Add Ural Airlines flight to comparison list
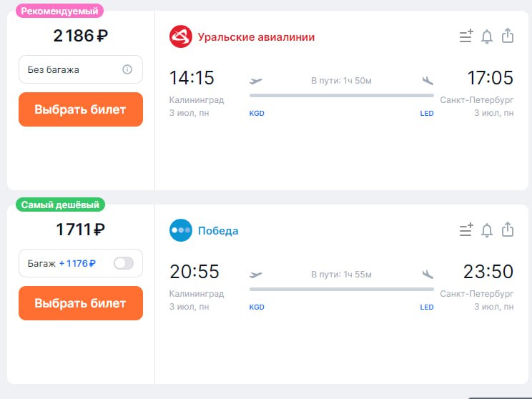 pyautogui.click(x=465, y=36)
